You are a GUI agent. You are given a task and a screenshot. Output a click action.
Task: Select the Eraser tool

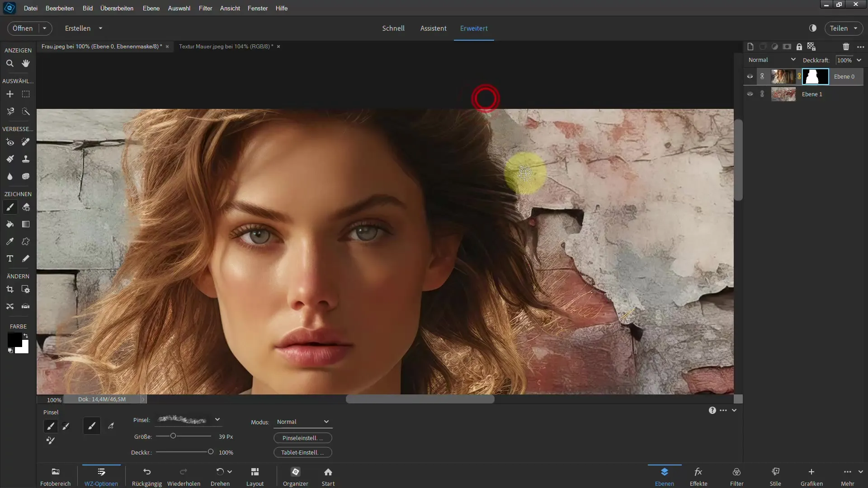coord(26,207)
